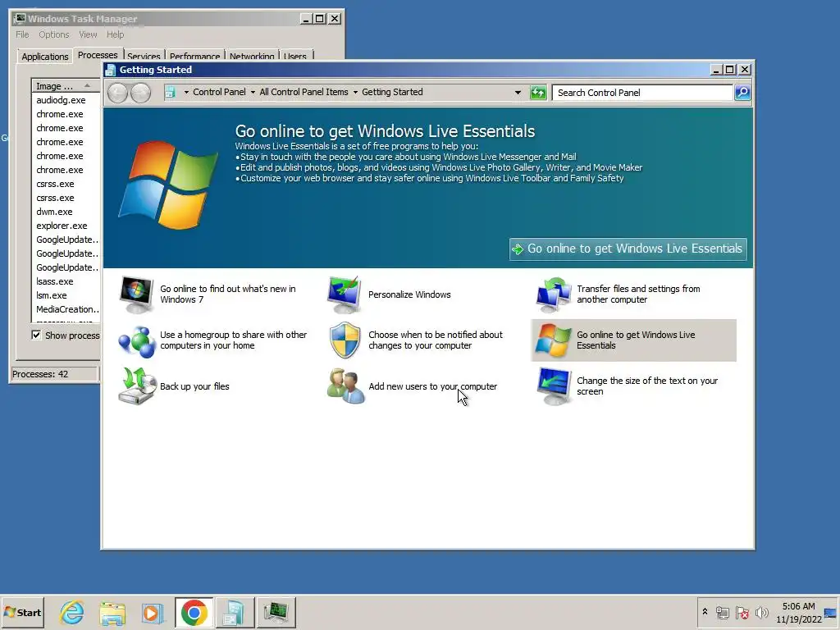
Task: Show hidden tray icons with the arrow
Action: 705,612
